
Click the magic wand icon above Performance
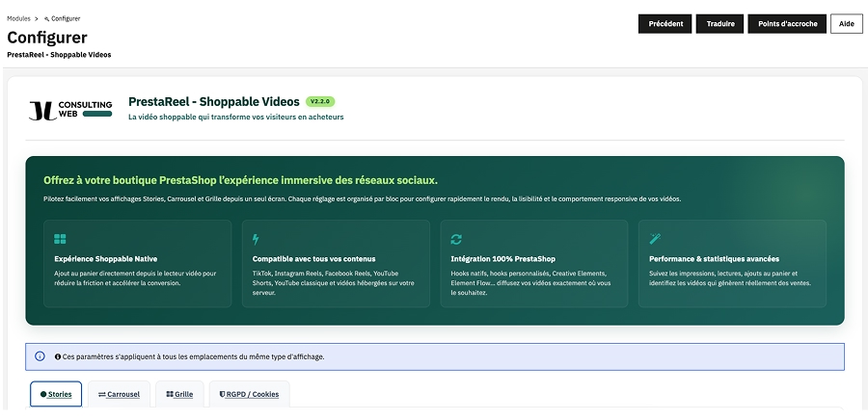click(655, 239)
